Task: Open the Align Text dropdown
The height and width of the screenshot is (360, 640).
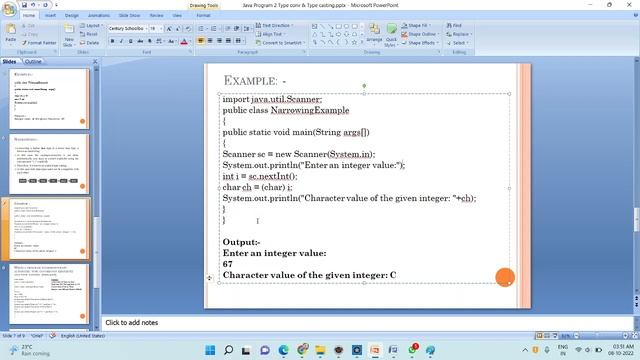Action: tap(270, 34)
